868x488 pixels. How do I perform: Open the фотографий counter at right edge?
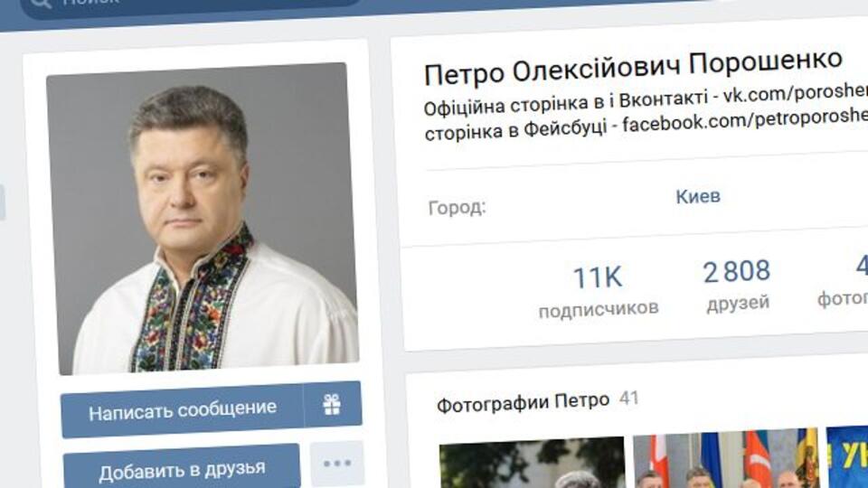(x=844, y=281)
